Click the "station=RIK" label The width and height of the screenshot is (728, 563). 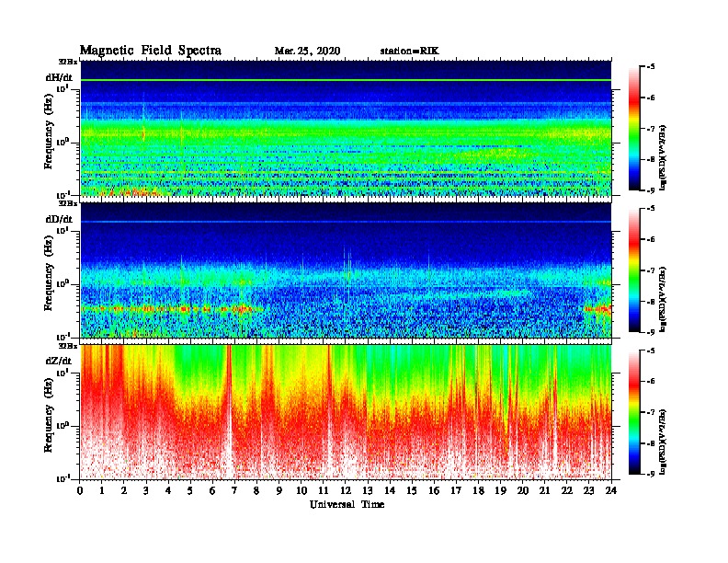tap(409, 52)
